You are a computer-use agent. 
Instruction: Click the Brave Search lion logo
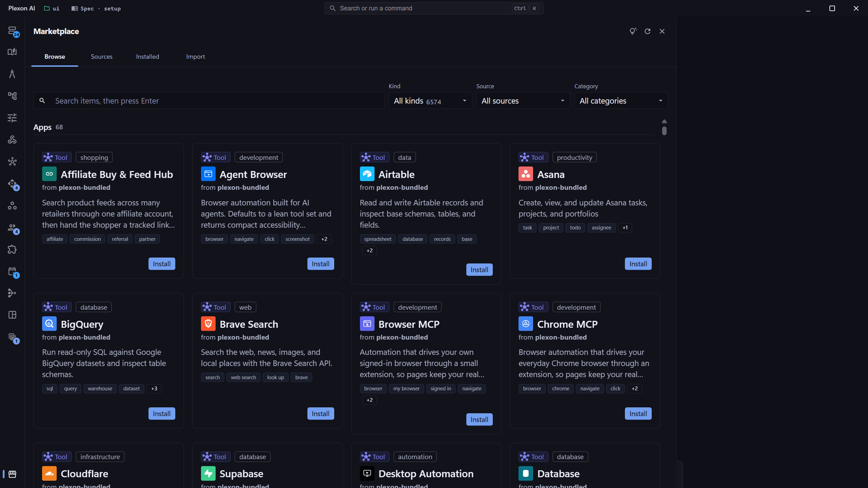point(208,324)
